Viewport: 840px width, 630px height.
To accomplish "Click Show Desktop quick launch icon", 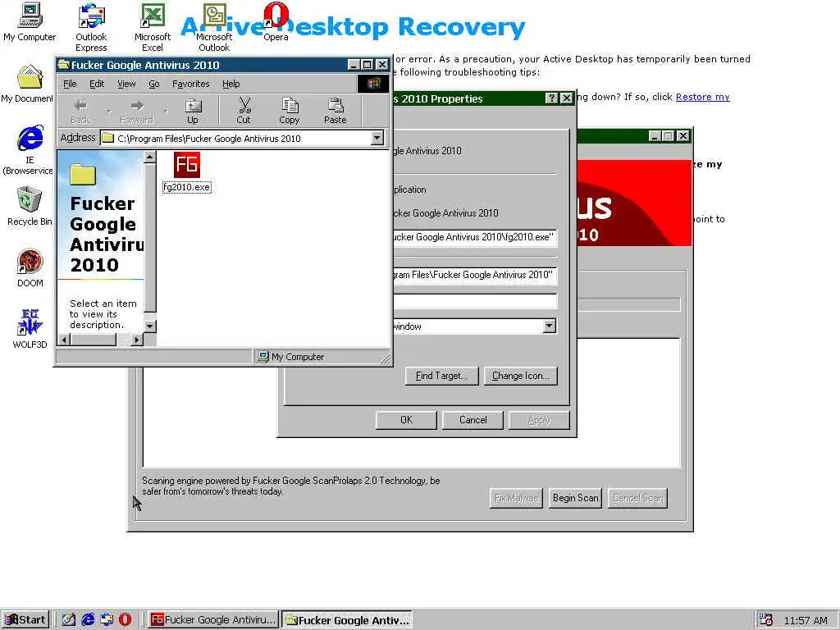I will 69,620.
